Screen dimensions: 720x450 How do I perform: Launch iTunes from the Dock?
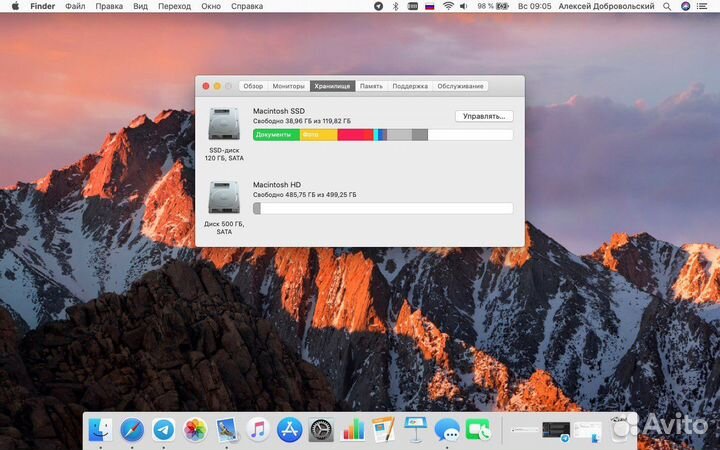(258, 430)
